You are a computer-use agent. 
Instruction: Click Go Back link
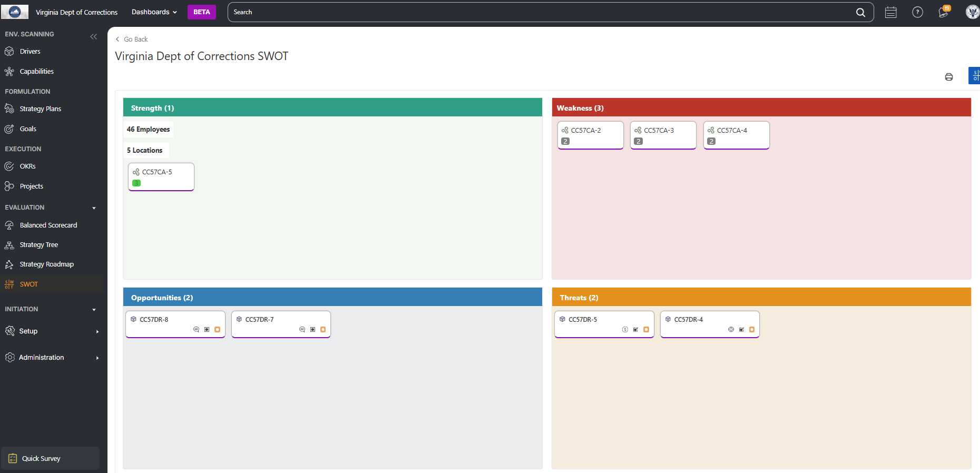[x=132, y=39]
